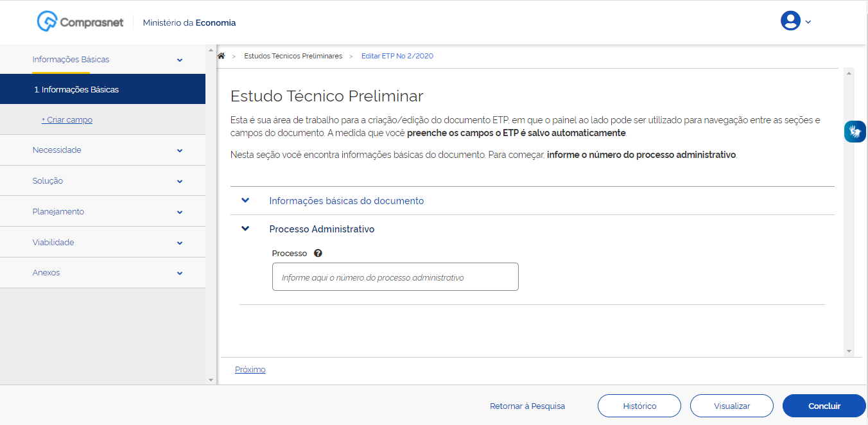Click the + Criar campo link
Viewport: 868px width, 425px height.
pos(67,120)
